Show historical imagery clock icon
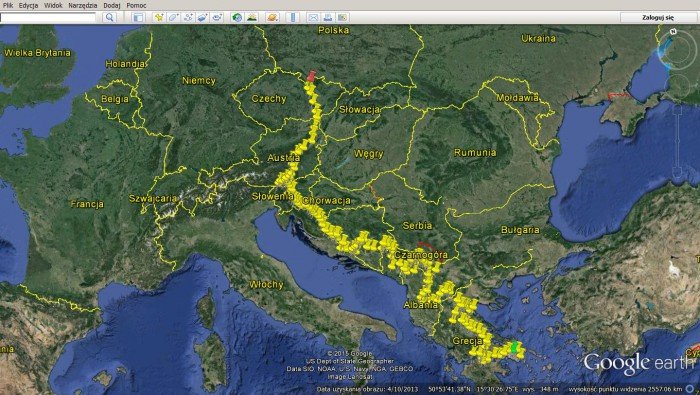Viewport: 700px width, 395px height. pos(237,17)
